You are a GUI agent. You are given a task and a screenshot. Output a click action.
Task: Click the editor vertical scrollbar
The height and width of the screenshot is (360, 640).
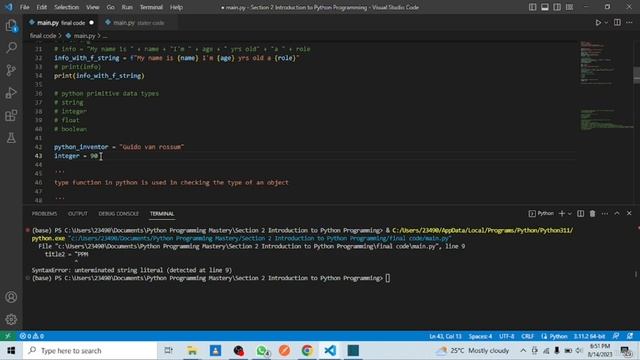(x=636, y=122)
